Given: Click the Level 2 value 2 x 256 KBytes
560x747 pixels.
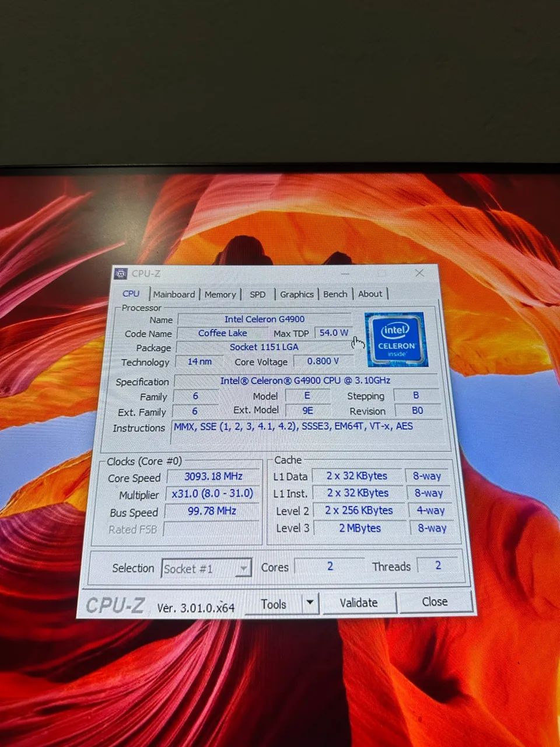Looking at the screenshot, I should [359, 511].
